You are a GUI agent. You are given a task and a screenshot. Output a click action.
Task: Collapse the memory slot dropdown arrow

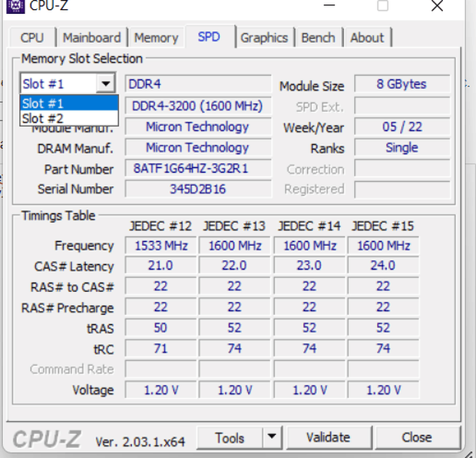pos(105,83)
